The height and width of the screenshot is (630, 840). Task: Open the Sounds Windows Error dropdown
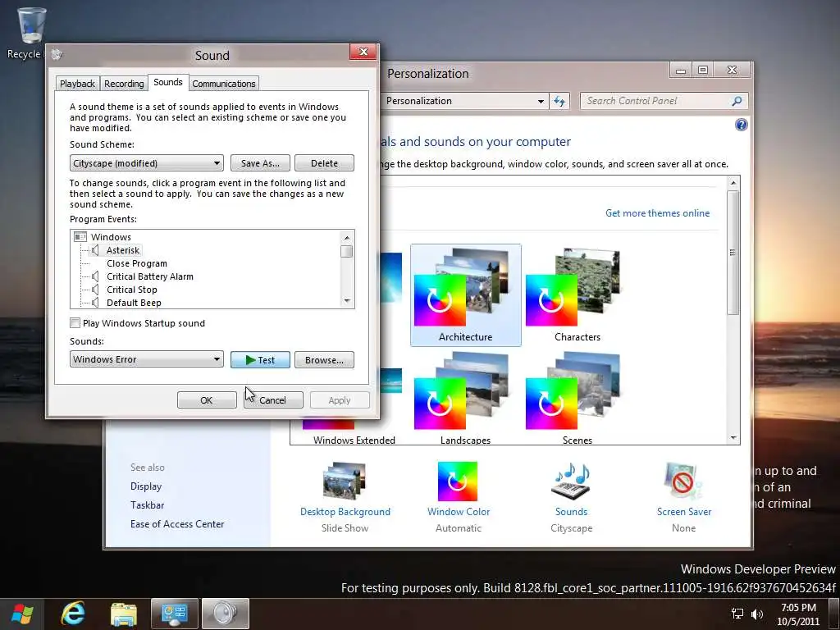point(146,359)
